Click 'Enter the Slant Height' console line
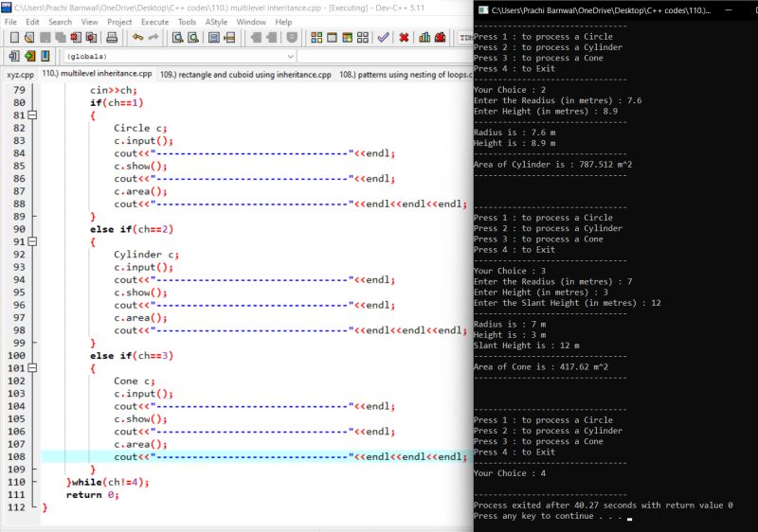Image resolution: width=758 pixels, height=532 pixels. pos(567,303)
